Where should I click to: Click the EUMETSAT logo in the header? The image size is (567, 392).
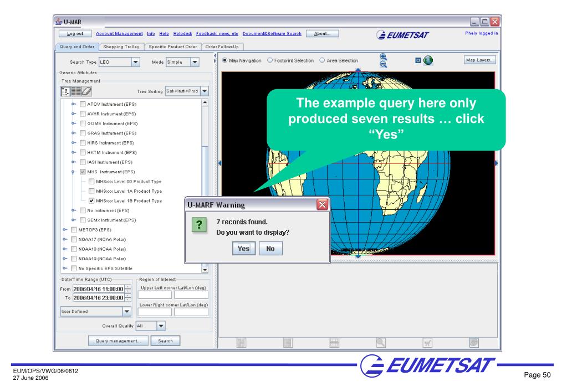[x=402, y=35]
